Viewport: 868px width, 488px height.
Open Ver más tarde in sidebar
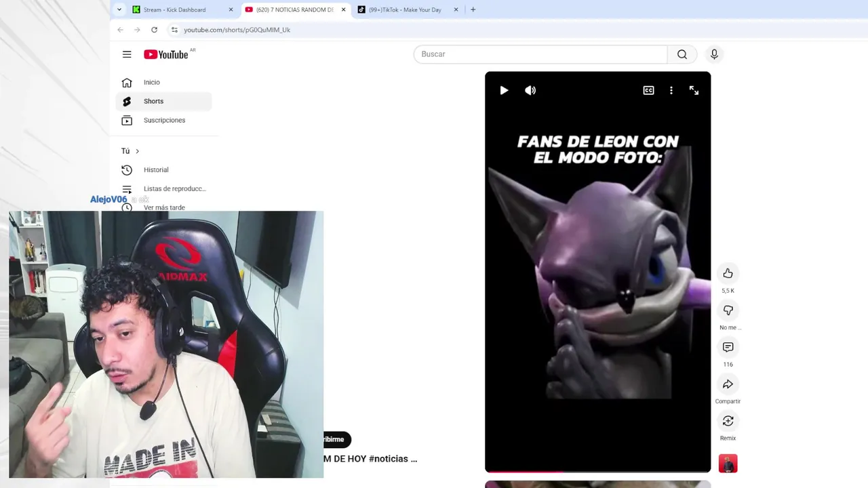pyautogui.click(x=164, y=207)
